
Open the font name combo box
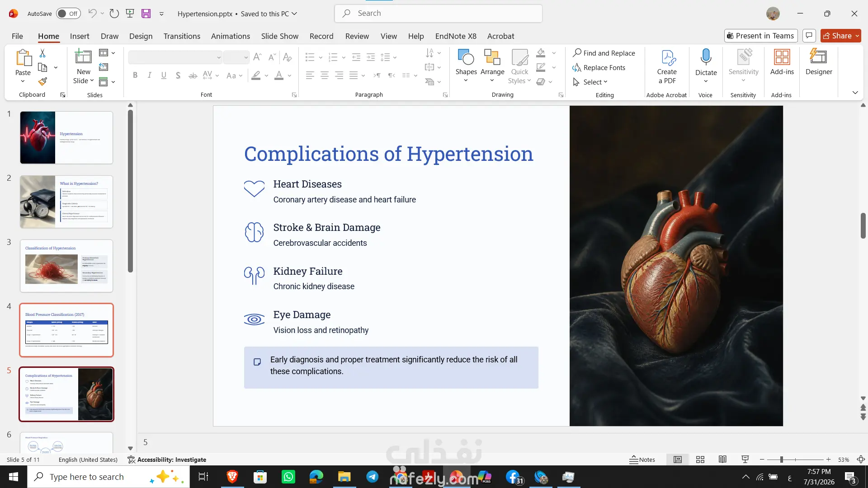[x=175, y=57]
